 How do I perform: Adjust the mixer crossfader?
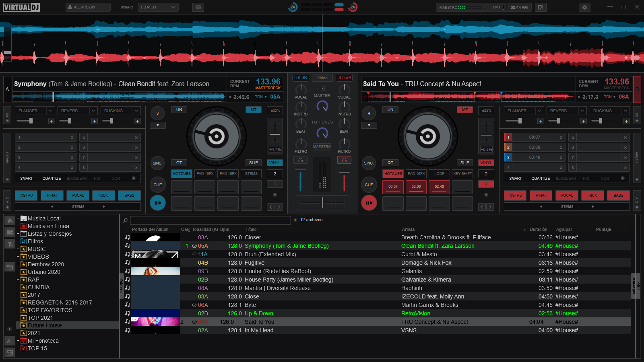[322, 203]
